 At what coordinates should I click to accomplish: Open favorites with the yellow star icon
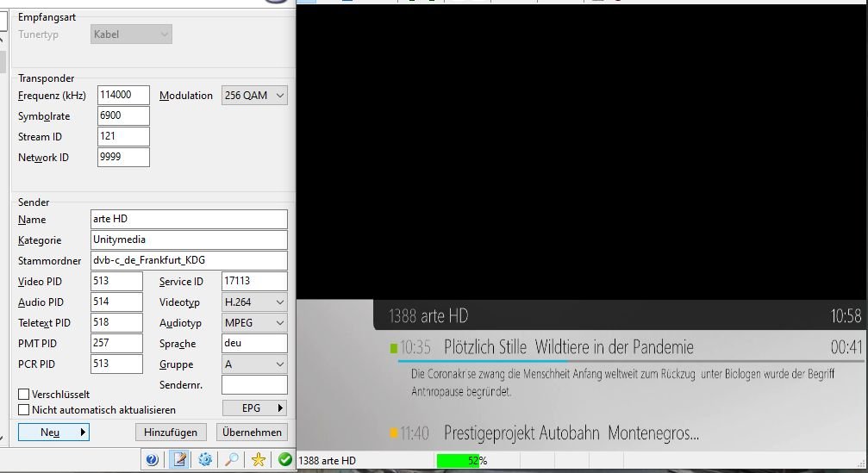click(x=259, y=459)
